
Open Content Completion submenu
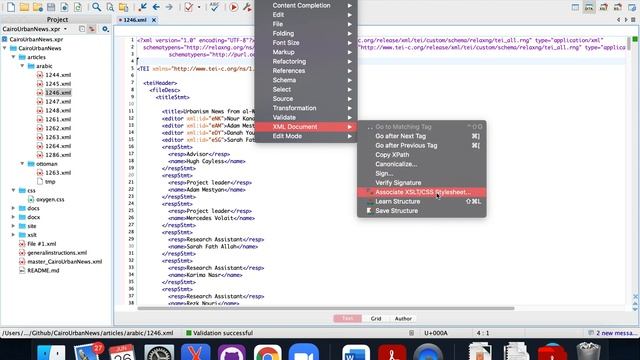(x=306, y=5)
